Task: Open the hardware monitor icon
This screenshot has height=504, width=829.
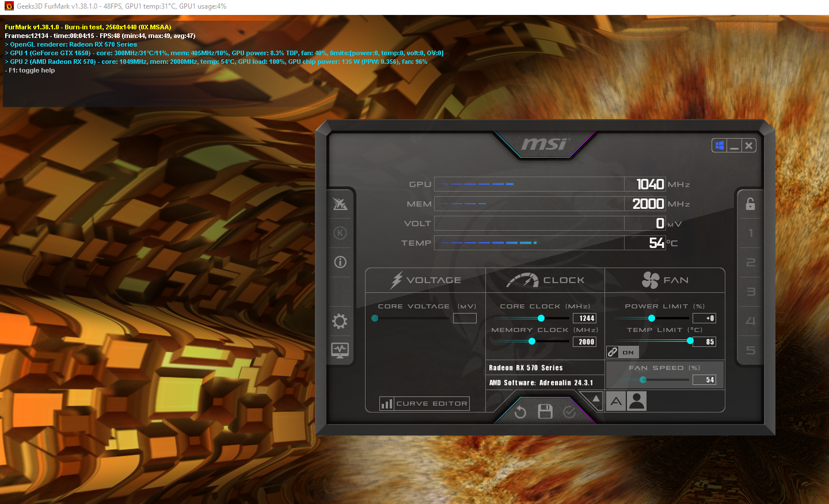Action: coord(340,350)
